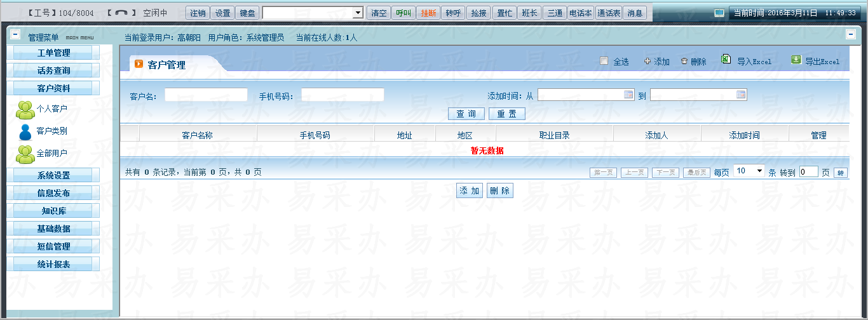Open calendar icon of end date field
868x320 pixels.
741,95
